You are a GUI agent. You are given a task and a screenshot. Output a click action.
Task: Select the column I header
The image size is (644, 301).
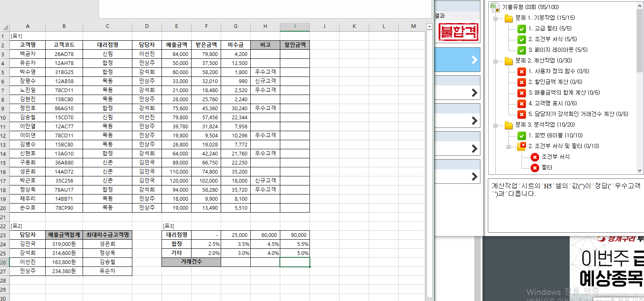[295, 27]
